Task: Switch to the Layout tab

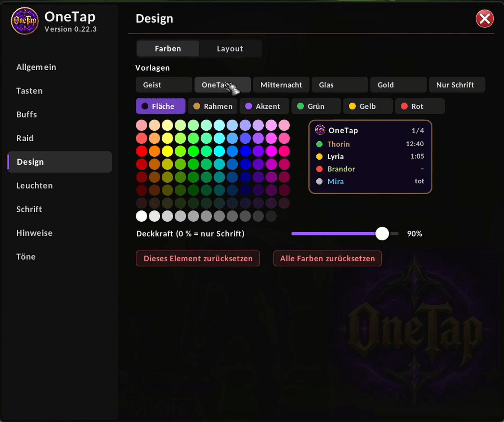Action: [x=230, y=49]
